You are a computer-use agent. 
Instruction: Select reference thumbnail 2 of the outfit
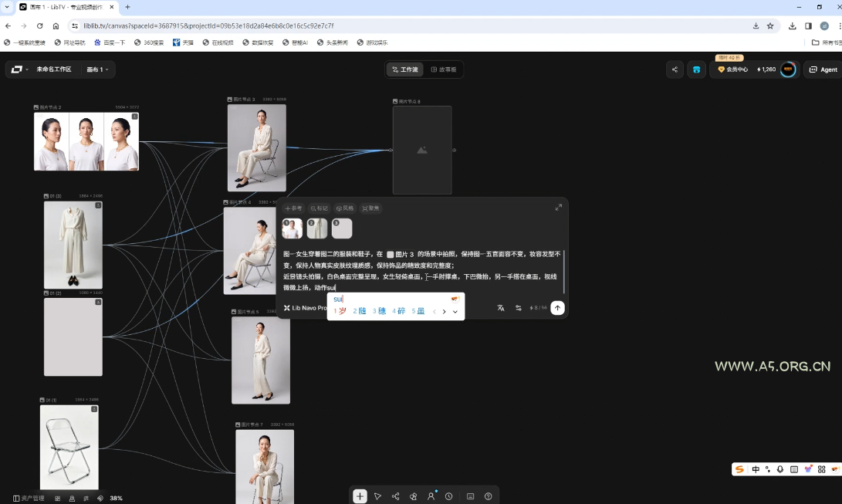pyautogui.click(x=317, y=228)
